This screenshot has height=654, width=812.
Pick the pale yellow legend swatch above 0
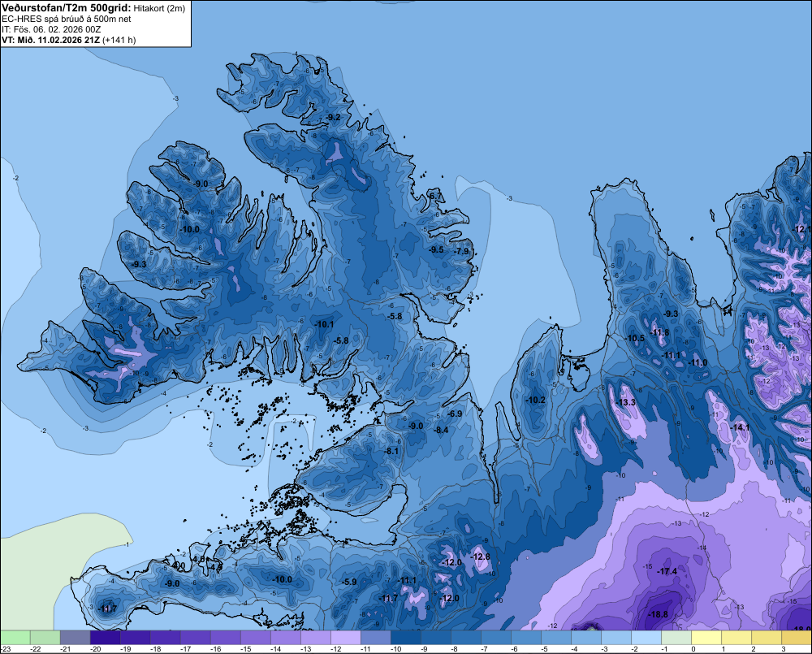707,637
